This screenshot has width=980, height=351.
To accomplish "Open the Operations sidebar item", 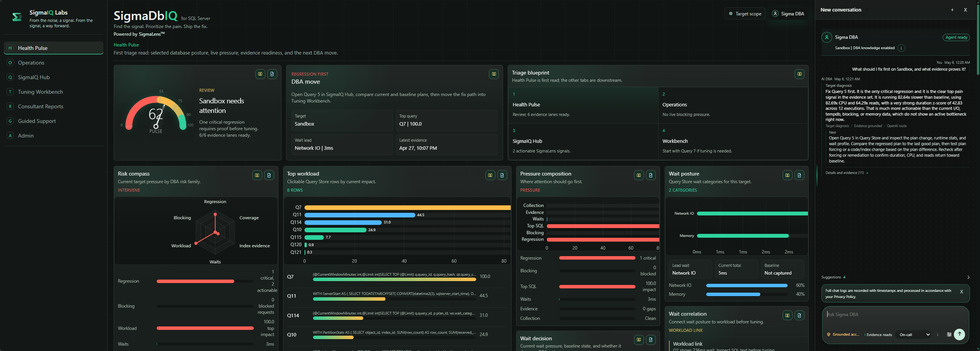I will pos(53,63).
